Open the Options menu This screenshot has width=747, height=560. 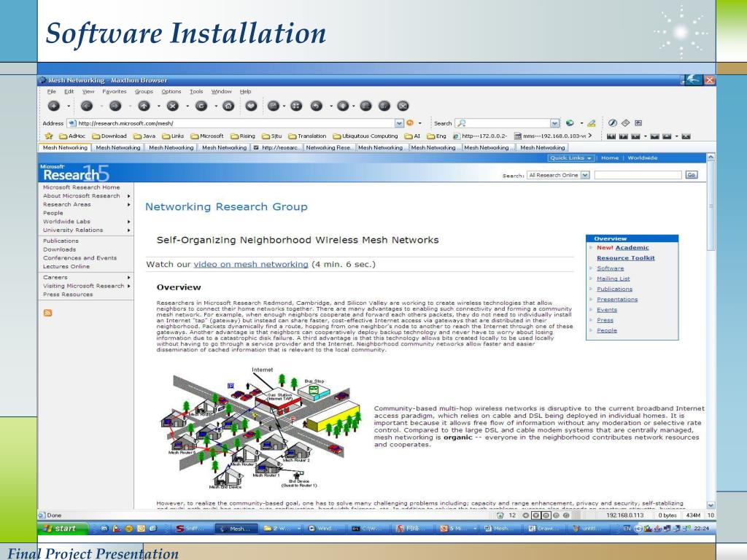(x=171, y=91)
